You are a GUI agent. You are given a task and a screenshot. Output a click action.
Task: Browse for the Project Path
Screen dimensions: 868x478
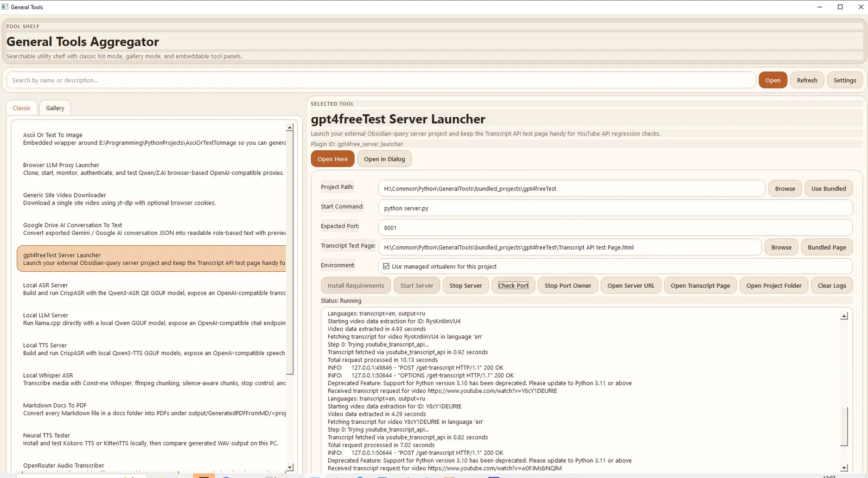tap(785, 189)
